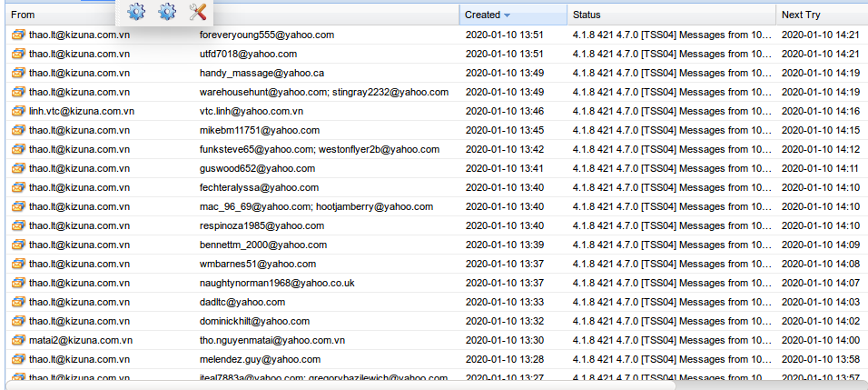The height and width of the screenshot is (390, 868).
Task: Click next try time 2020-01-10 13:58
Action: click(x=821, y=359)
